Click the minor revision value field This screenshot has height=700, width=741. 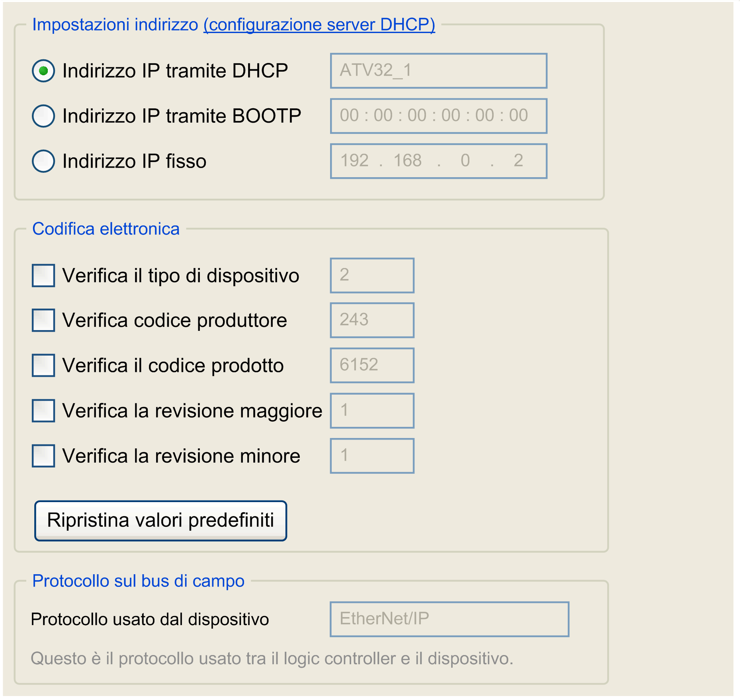click(x=372, y=456)
